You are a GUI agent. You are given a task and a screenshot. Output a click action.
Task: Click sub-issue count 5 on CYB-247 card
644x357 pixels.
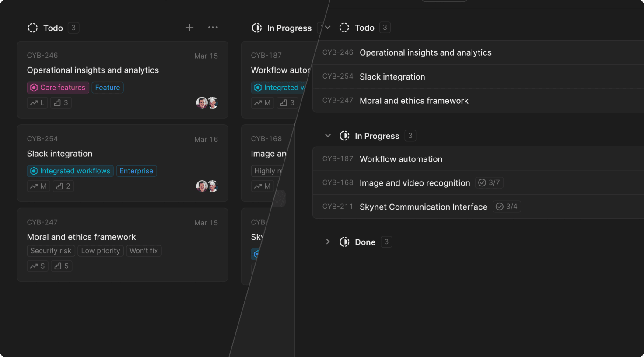coord(62,266)
